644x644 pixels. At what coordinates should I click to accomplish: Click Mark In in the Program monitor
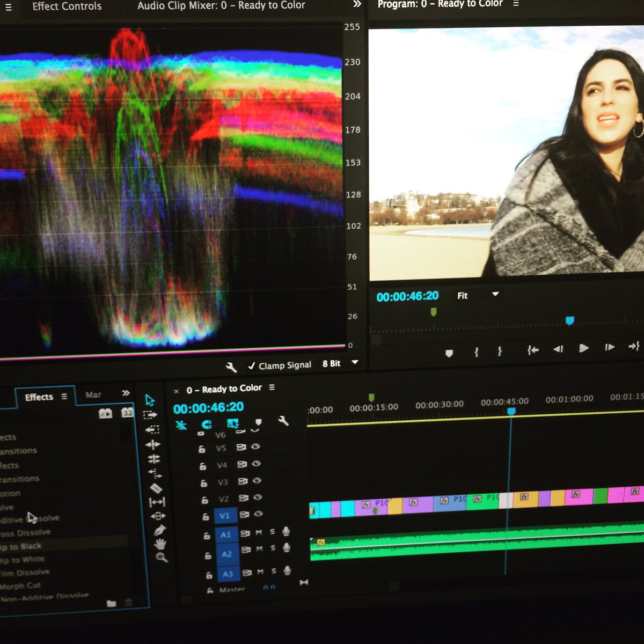[476, 352]
